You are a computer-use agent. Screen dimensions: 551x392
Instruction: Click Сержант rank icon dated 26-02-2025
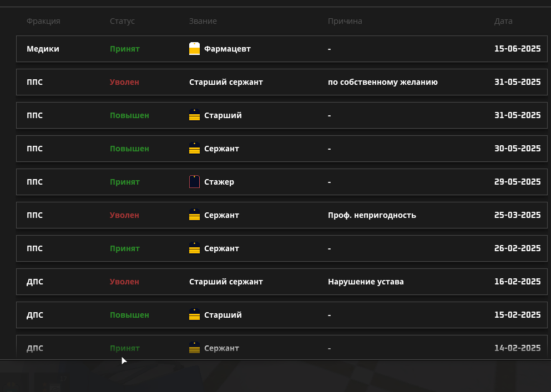point(194,248)
